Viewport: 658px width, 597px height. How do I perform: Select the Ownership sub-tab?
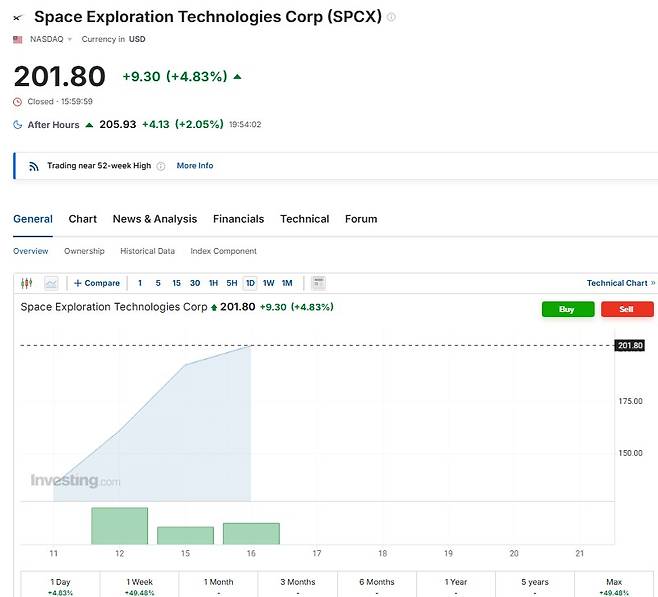point(84,251)
